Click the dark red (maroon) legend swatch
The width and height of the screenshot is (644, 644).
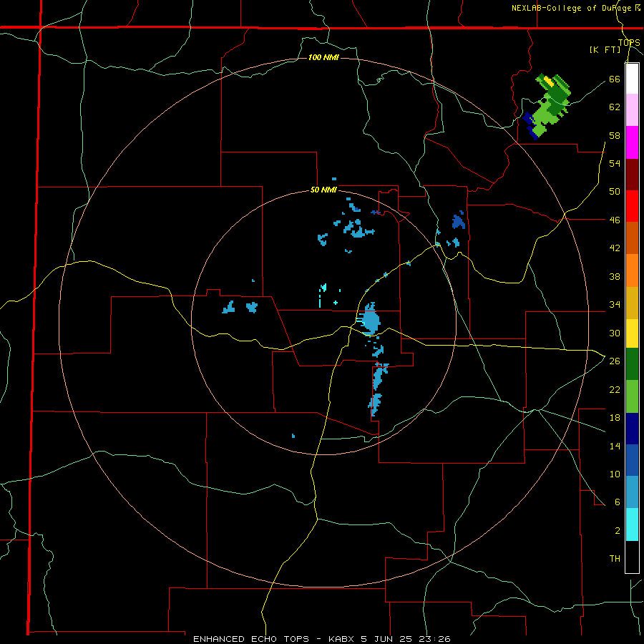coord(632,174)
